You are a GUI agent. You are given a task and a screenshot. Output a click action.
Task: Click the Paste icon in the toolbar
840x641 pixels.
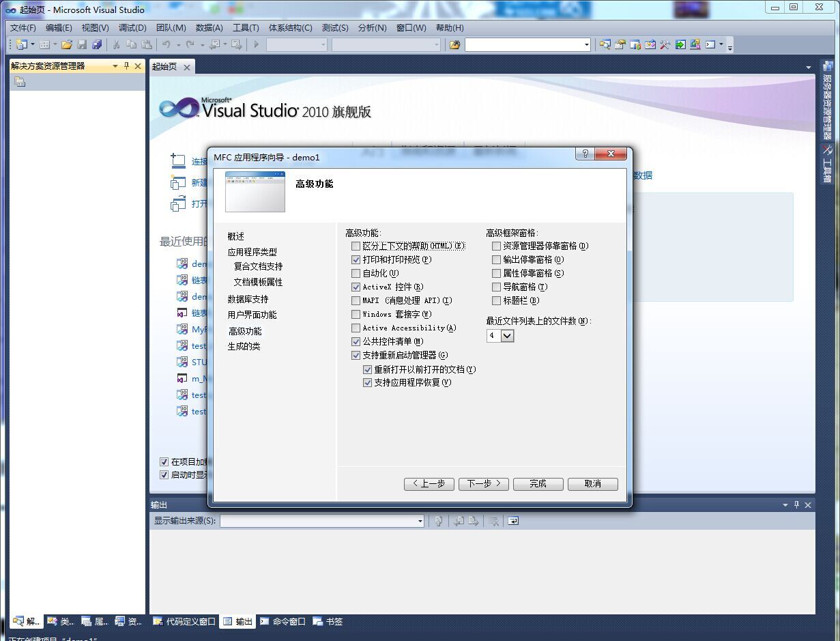147,44
